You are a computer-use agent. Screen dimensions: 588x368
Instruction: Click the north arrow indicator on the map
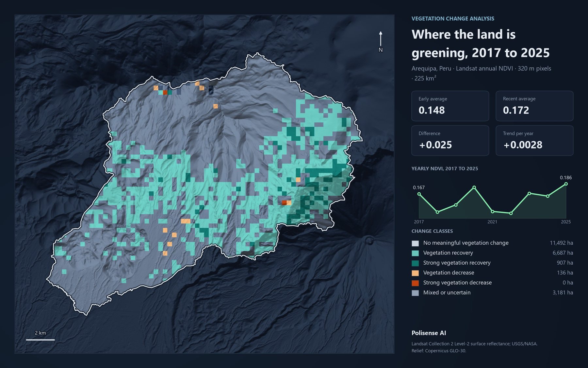point(381,42)
